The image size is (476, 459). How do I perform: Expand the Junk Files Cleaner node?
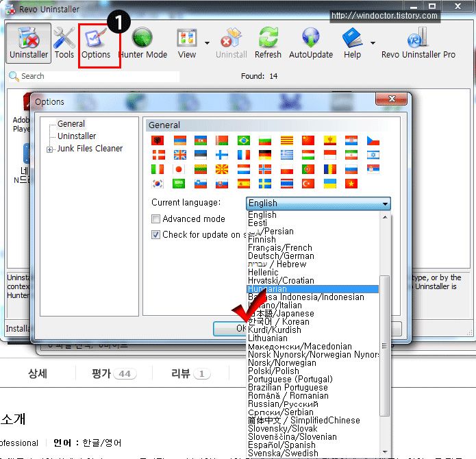point(49,149)
